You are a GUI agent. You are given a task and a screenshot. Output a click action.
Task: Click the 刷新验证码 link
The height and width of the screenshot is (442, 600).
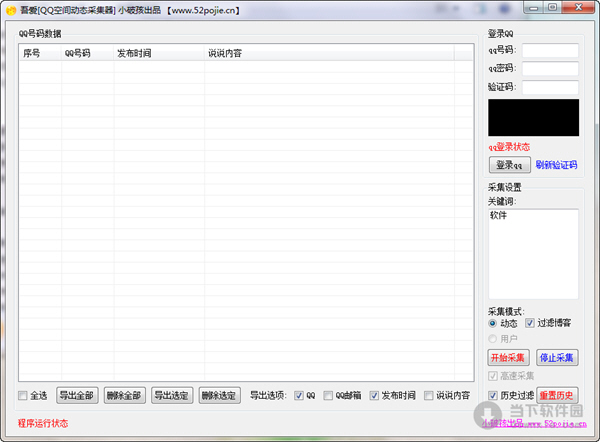[556, 165]
